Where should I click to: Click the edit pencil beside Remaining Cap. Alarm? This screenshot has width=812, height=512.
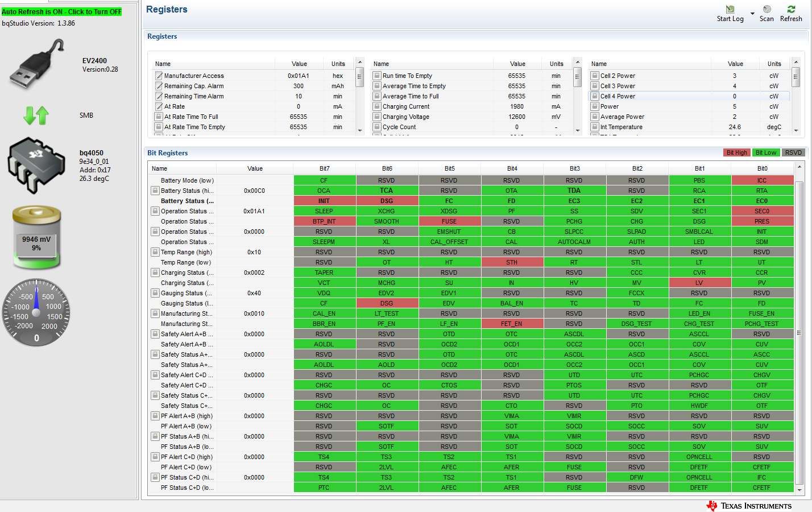click(x=159, y=86)
